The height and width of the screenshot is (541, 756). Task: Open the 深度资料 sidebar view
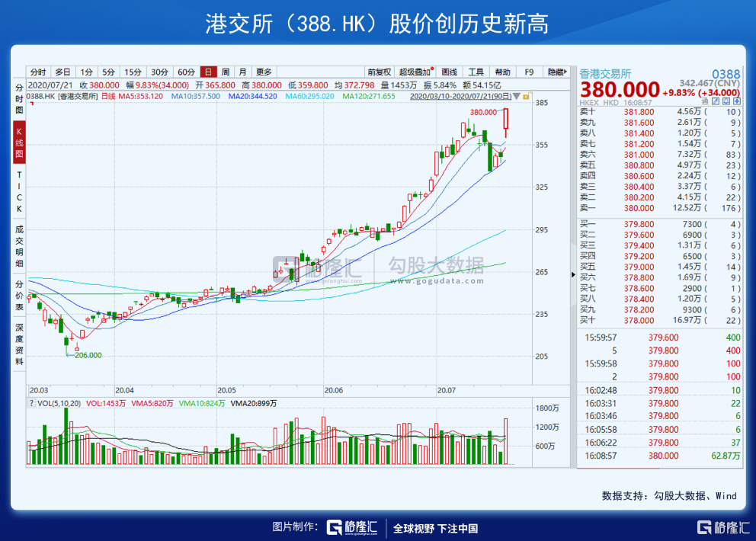pos(19,344)
